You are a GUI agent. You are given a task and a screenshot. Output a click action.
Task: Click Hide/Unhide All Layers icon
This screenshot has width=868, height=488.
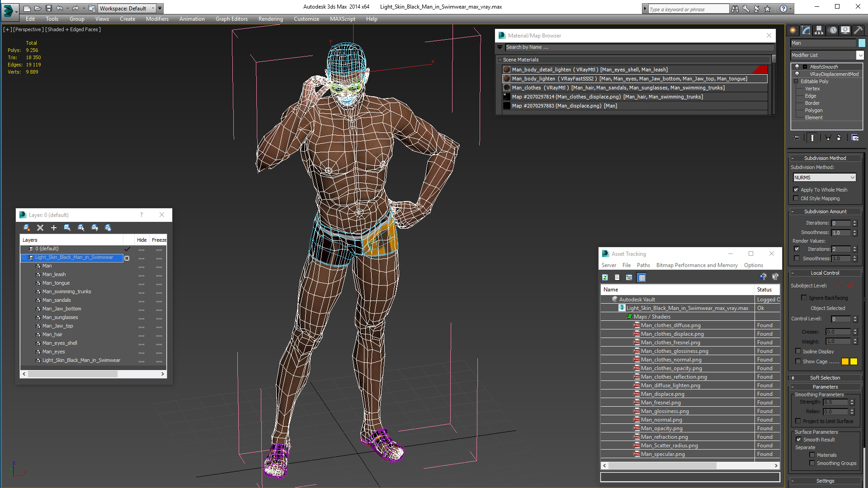click(x=94, y=228)
